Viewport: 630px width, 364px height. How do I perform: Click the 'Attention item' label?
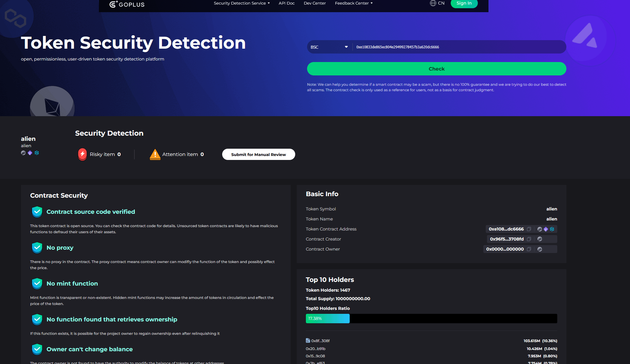[180, 154]
